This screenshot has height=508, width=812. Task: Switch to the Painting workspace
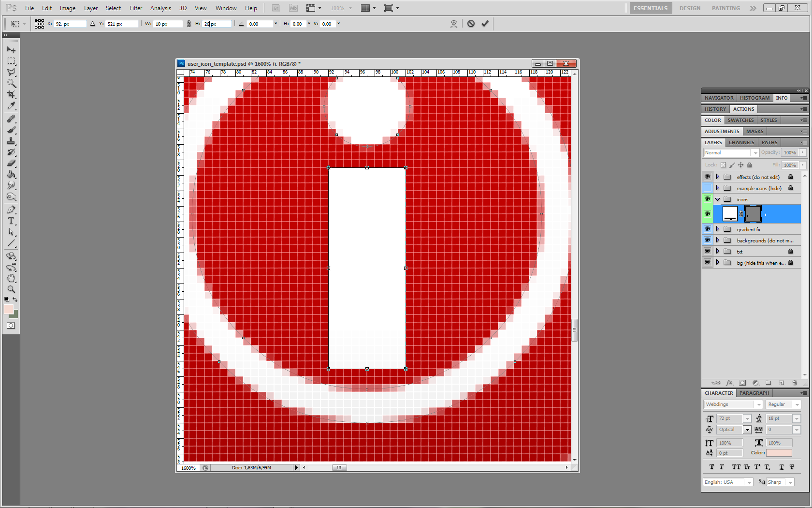click(x=725, y=8)
